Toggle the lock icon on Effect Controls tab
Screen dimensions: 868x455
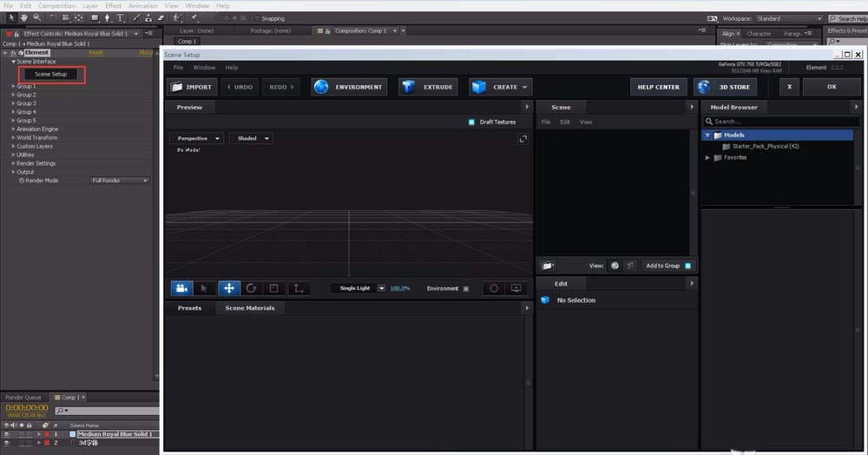(x=16, y=34)
